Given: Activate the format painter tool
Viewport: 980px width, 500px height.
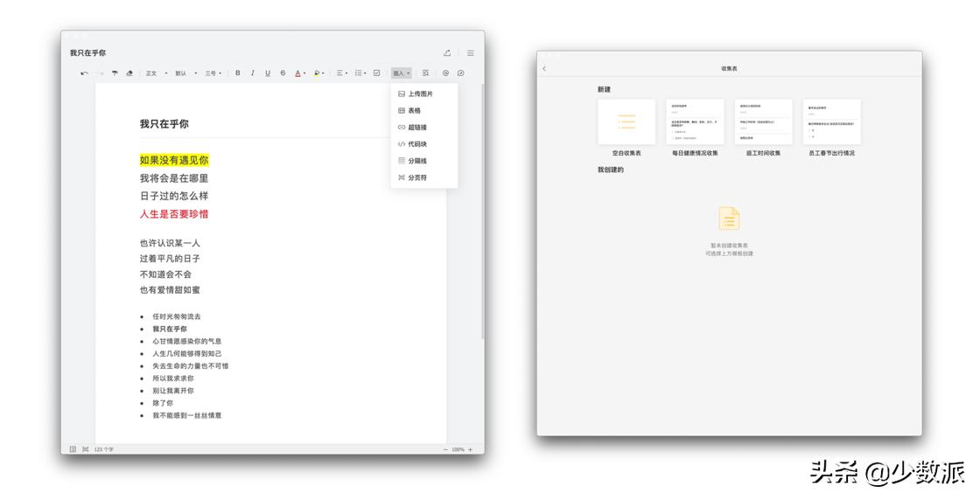Looking at the screenshot, I should tap(115, 73).
